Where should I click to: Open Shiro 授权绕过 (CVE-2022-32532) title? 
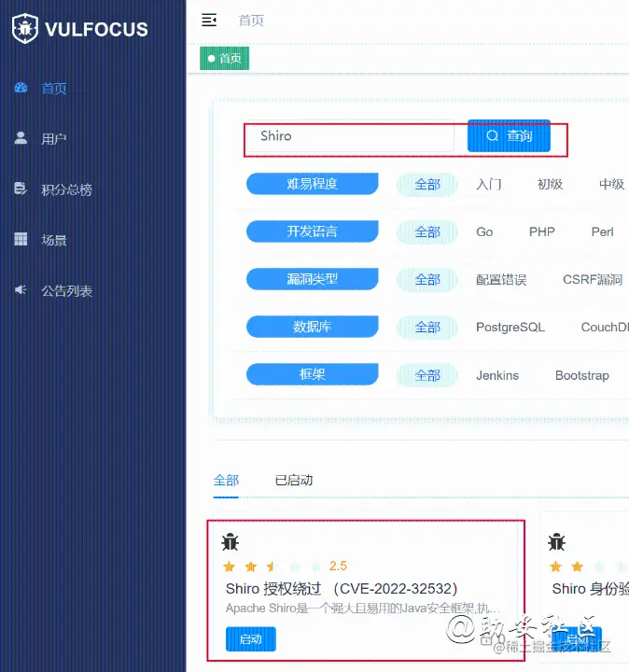342,588
